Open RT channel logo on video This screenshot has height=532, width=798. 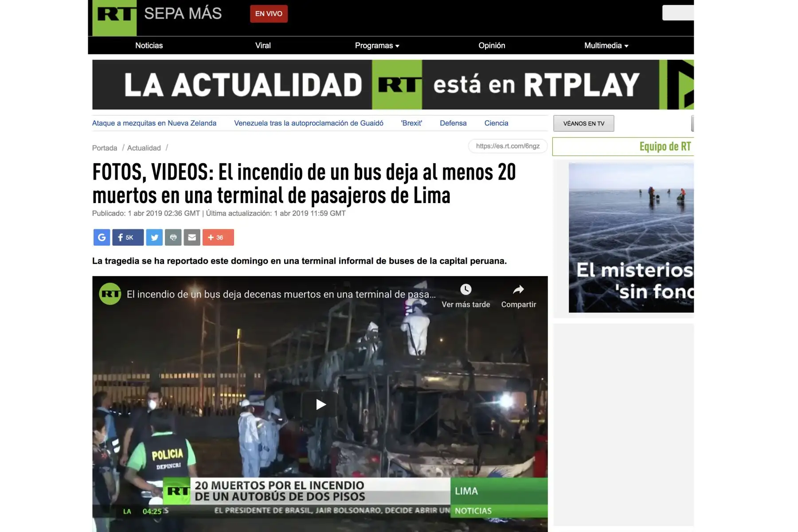click(x=110, y=293)
